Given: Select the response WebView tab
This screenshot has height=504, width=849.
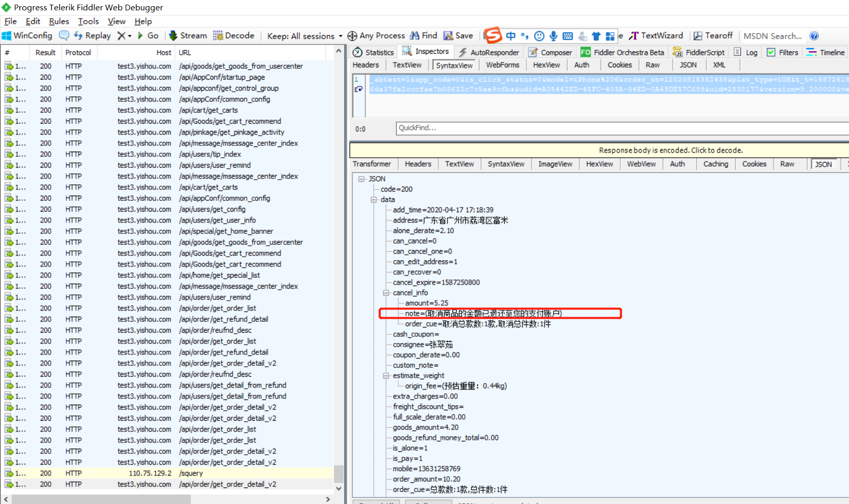Looking at the screenshot, I should point(641,164).
